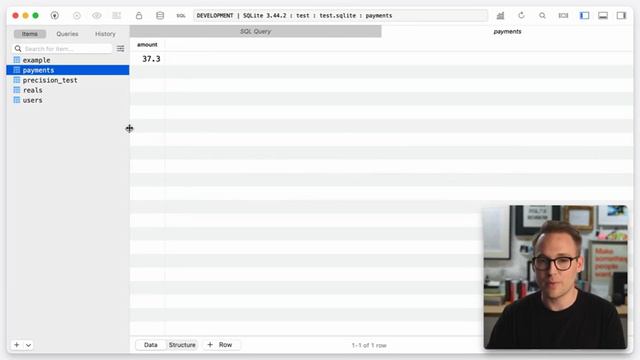Select the example table

click(x=68, y=60)
